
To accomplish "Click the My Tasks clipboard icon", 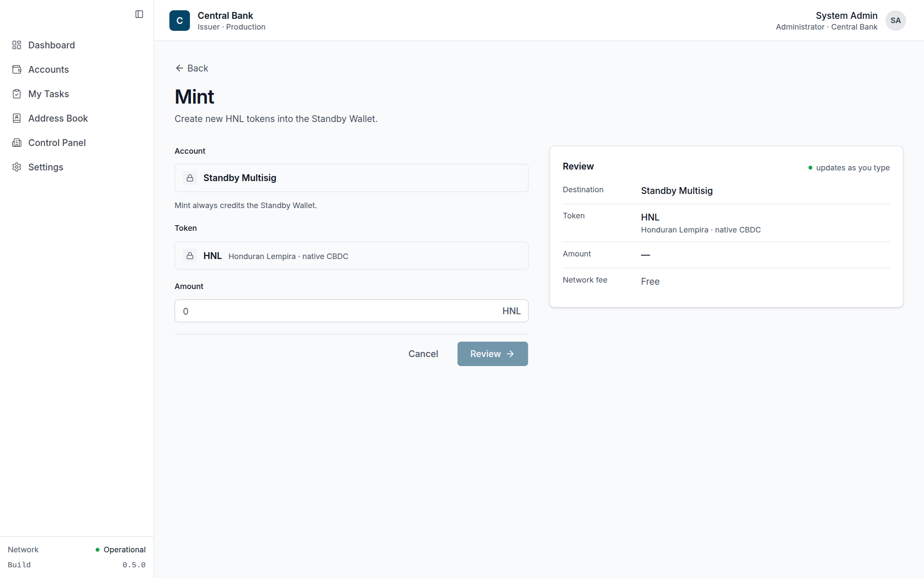I will pyautogui.click(x=17, y=94).
